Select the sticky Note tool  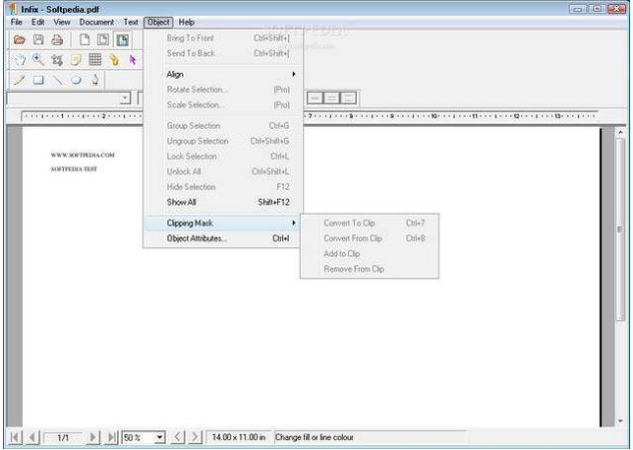click(74, 60)
